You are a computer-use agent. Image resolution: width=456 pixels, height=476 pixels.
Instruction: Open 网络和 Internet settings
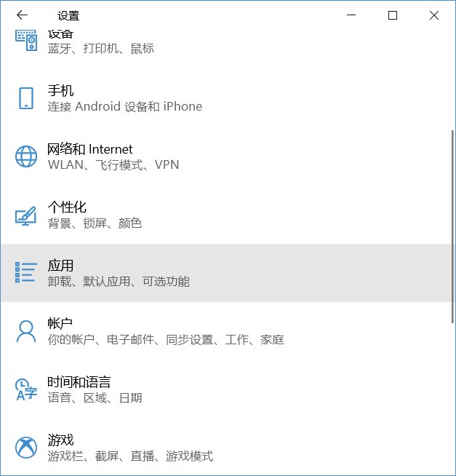[x=226, y=156]
